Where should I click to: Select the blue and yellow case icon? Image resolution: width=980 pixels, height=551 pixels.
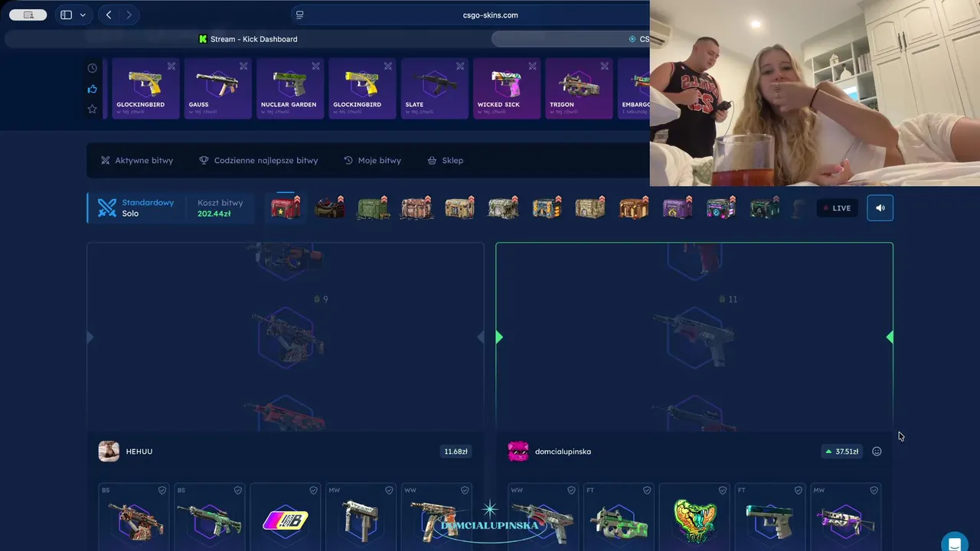(547, 207)
